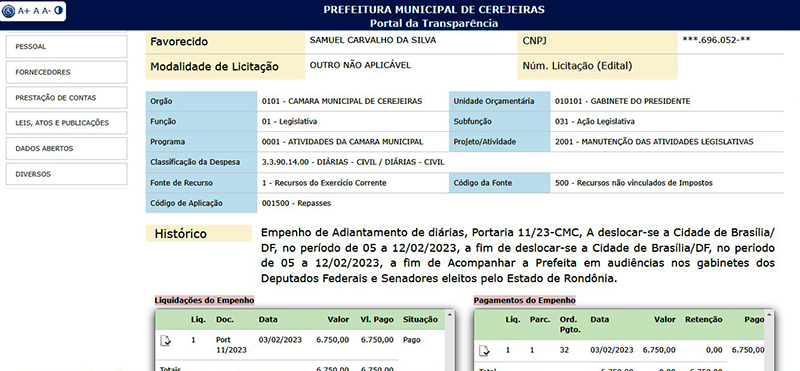Click scroll up arrow in Liquidações table

tap(449, 315)
